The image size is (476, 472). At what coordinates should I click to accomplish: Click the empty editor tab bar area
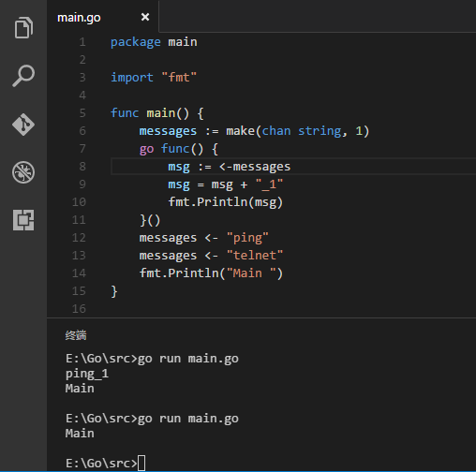318,16
